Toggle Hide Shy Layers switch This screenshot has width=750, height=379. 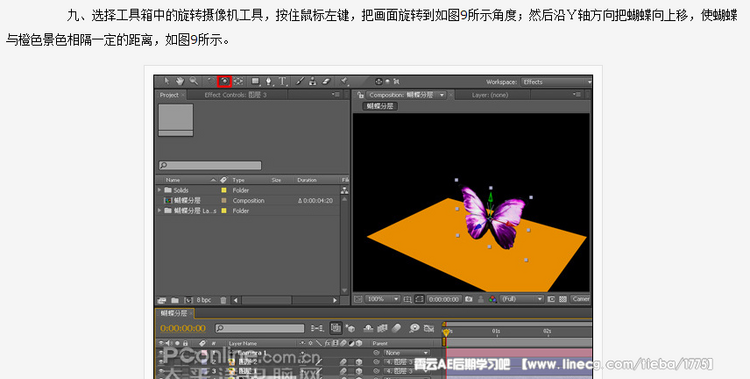[368, 328]
